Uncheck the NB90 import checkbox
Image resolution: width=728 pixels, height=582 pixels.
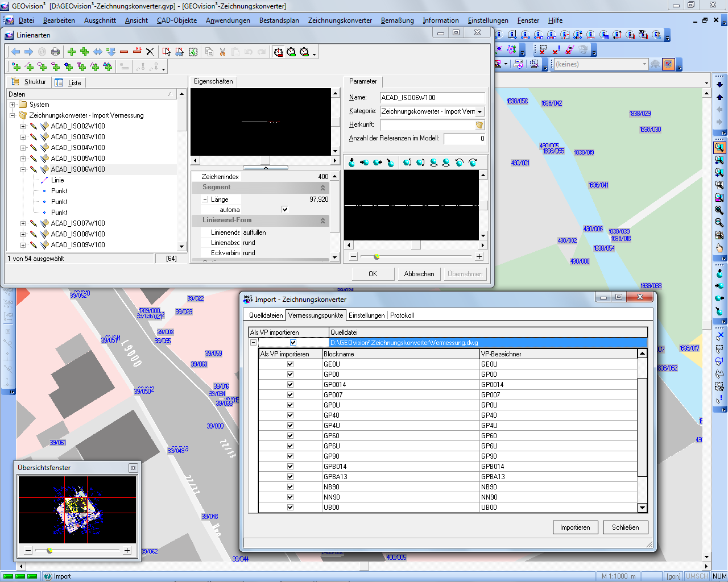pyautogui.click(x=290, y=487)
